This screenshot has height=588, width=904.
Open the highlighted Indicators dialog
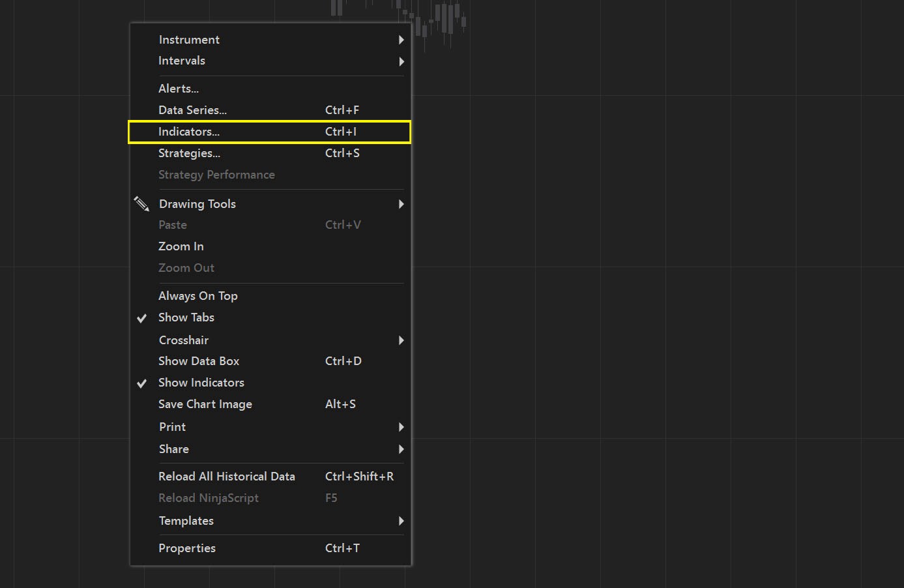coord(189,132)
